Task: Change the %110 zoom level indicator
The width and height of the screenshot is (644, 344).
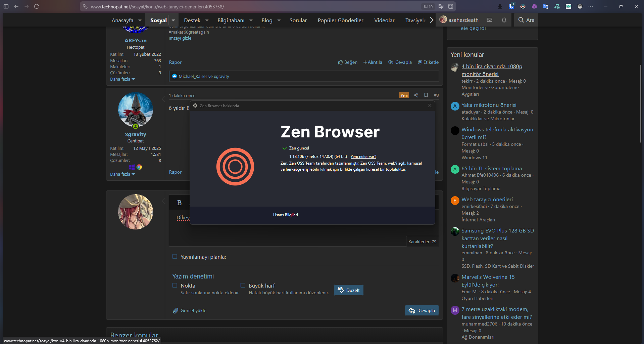Action: tap(428, 6)
